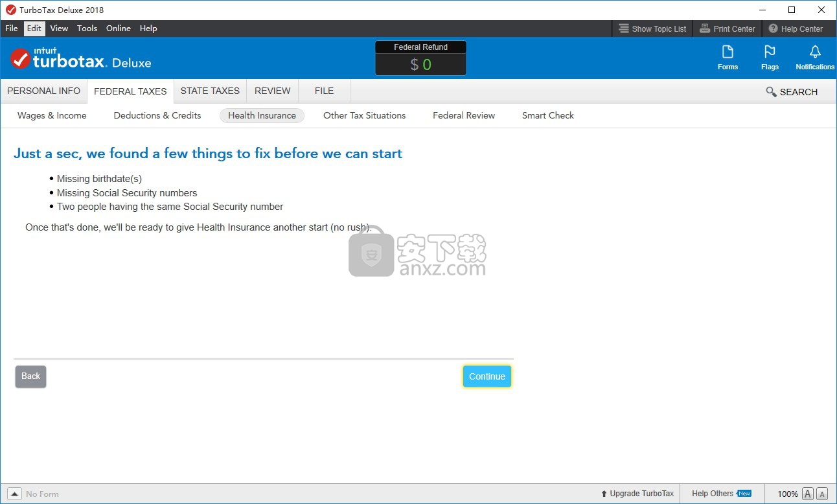This screenshot has width=837, height=504.
Task: Increase text size with large A button
Action: (808, 494)
